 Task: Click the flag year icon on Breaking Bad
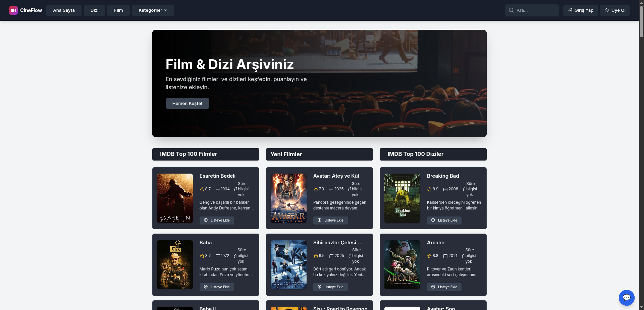pyautogui.click(x=445, y=189)
